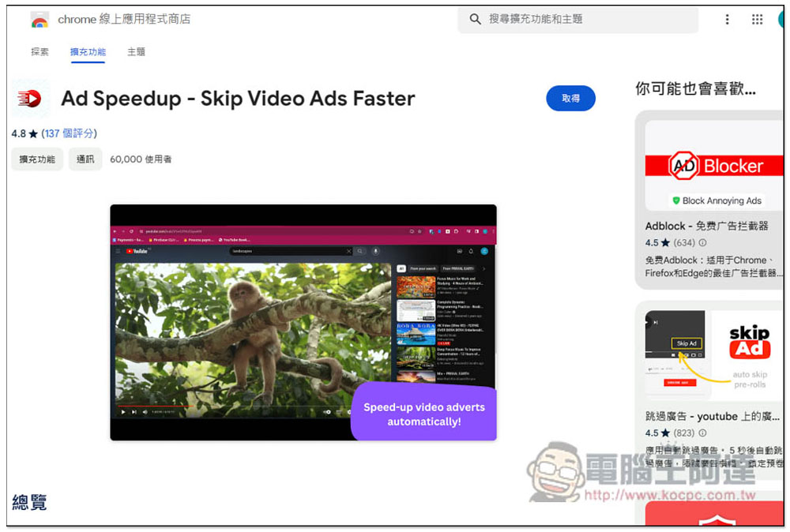Select the 擴充功能 tab
The height and width of the screenshot is (532, 790).
coord(88,52)
